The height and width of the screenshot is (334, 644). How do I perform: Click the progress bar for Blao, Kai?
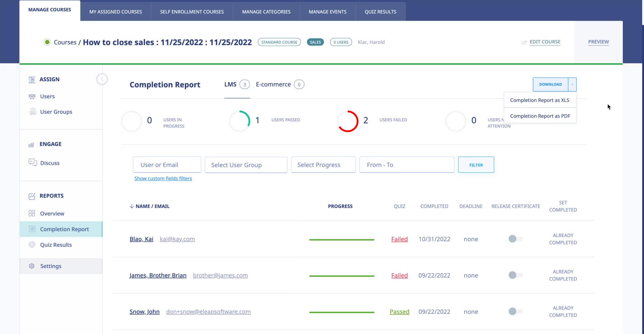coord(342,240)
